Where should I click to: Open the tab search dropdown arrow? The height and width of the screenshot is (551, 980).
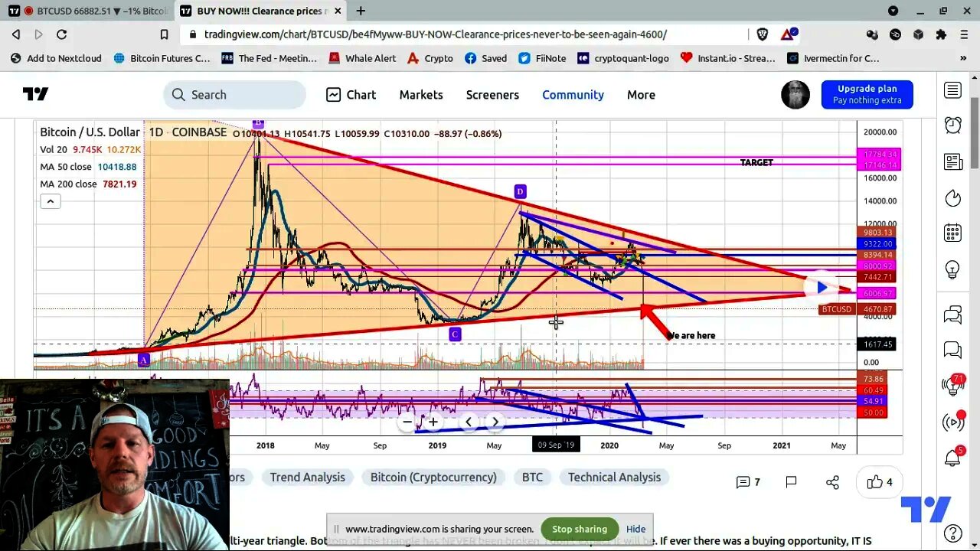click(893, 11)
